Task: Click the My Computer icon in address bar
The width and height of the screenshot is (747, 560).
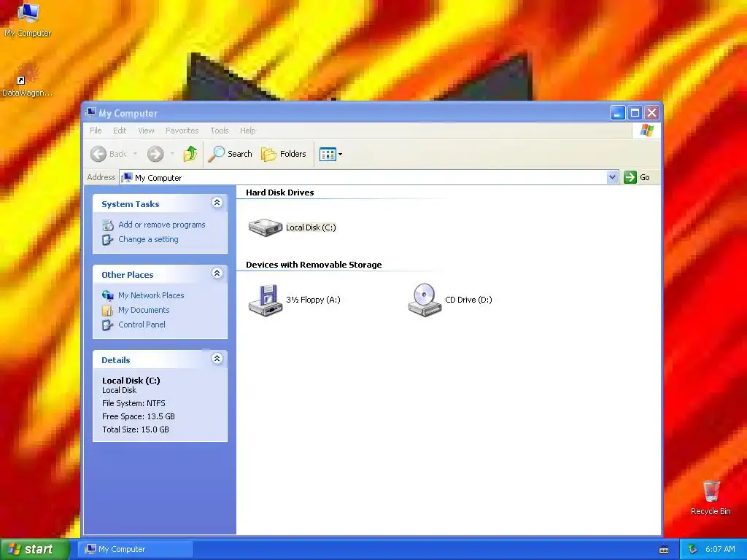Action: [127, 178]
